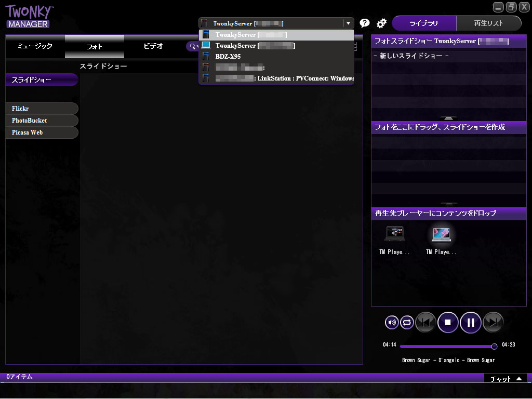Viewport: 532px width, 399px height.
Task: Skip to next track with next icon
Action: point(492,322)
